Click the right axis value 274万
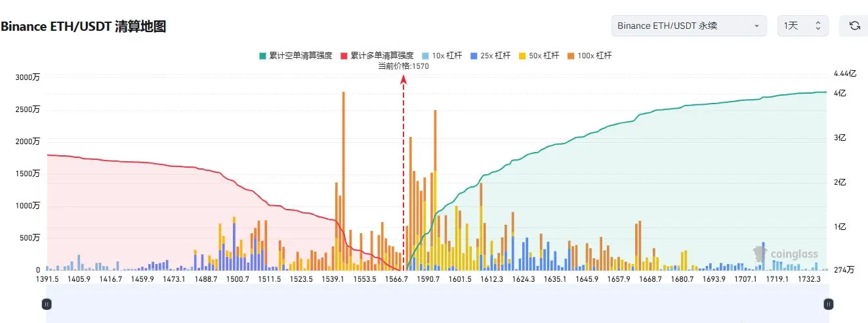The height and width of the screenshot is (323, 868). [x=844, y=270]
